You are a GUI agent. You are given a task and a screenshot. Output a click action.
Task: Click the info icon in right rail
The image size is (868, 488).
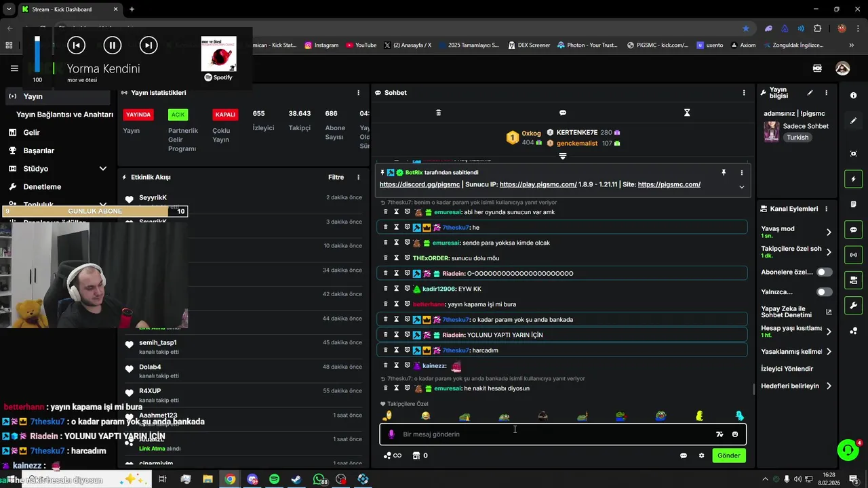[x=853, y=96]
